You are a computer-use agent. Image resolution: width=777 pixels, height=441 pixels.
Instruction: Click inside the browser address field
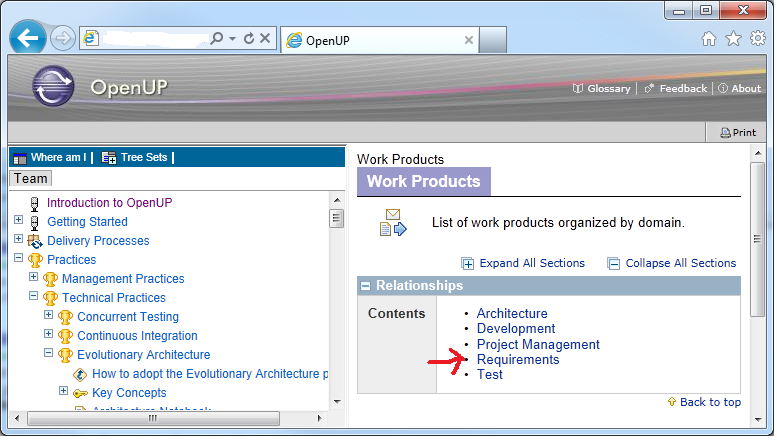click(154, 38)
